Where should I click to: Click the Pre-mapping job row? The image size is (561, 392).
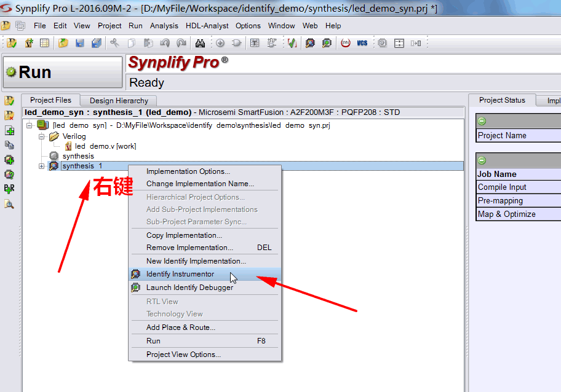tap(519, 201)
